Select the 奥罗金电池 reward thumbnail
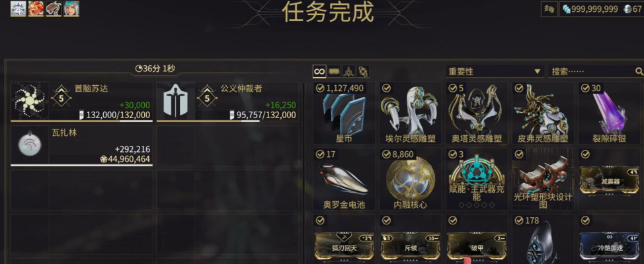Screen dimensions: 644x264 click(344, 179)
